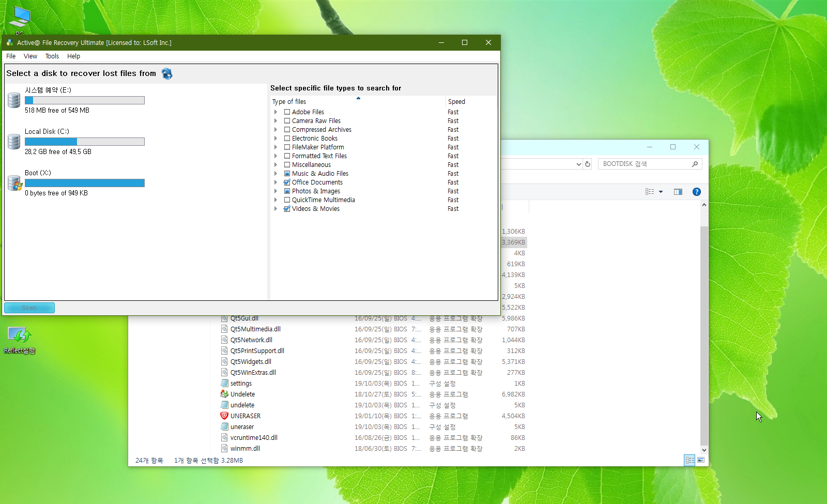Click the Undelete application file icon

(x=224, y=394)
